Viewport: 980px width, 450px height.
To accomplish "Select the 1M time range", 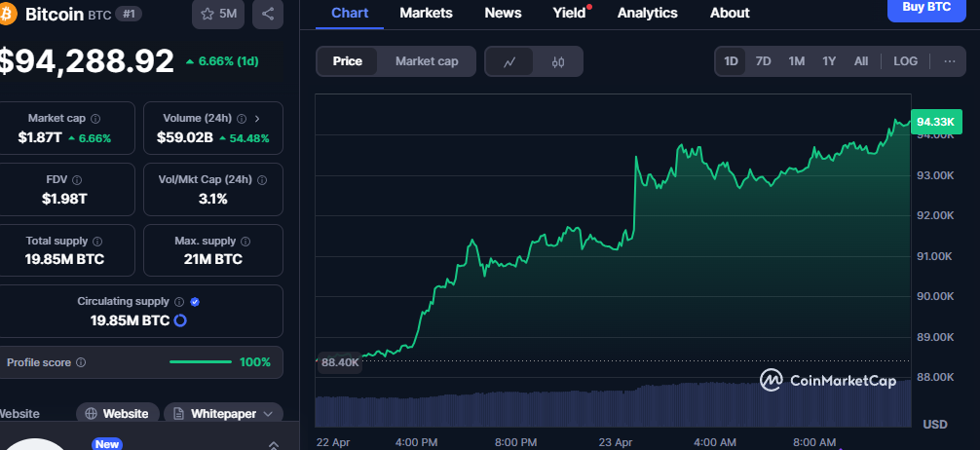I will (x=796, y=61).
